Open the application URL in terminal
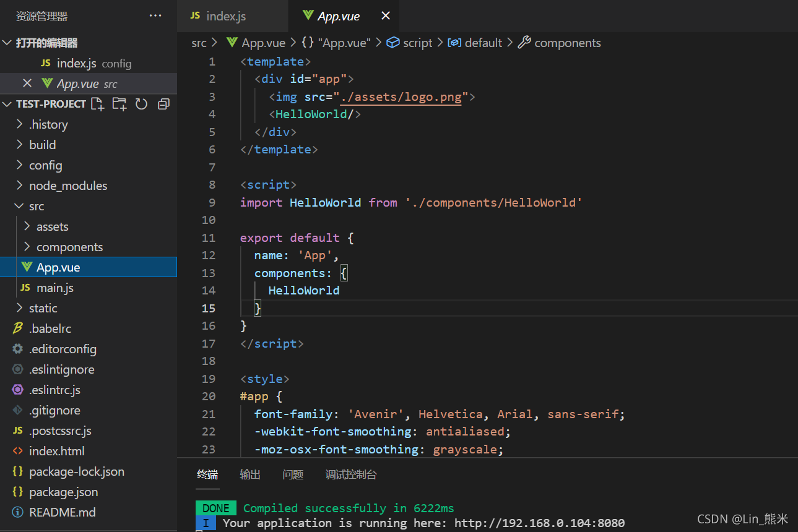The width and height of the screenshot is (798, 532). [539, 523]
